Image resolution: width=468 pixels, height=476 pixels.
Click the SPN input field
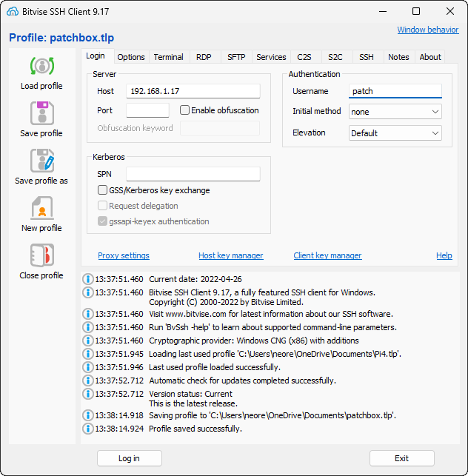pyautogui.click(x=193, y=174)
